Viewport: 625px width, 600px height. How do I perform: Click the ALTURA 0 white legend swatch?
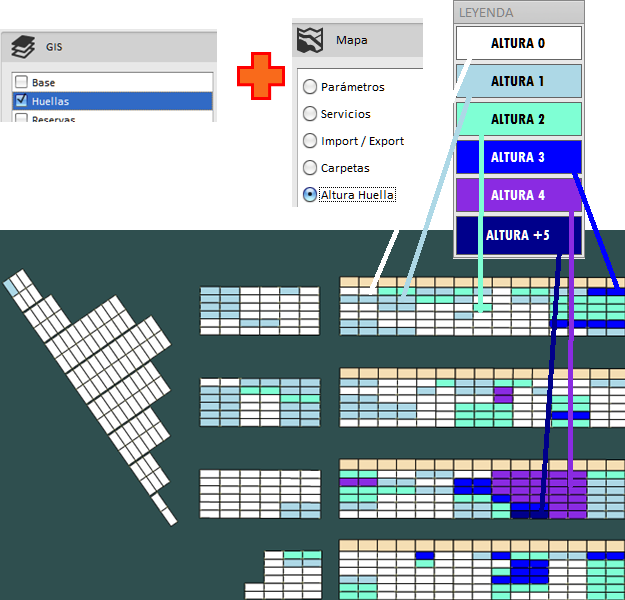click(x=518, y=43)
